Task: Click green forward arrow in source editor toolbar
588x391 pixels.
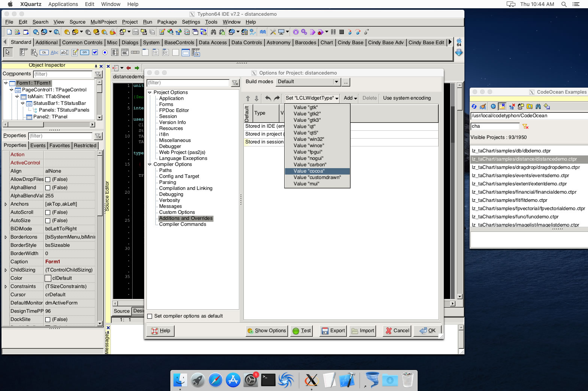Action: 137,68
